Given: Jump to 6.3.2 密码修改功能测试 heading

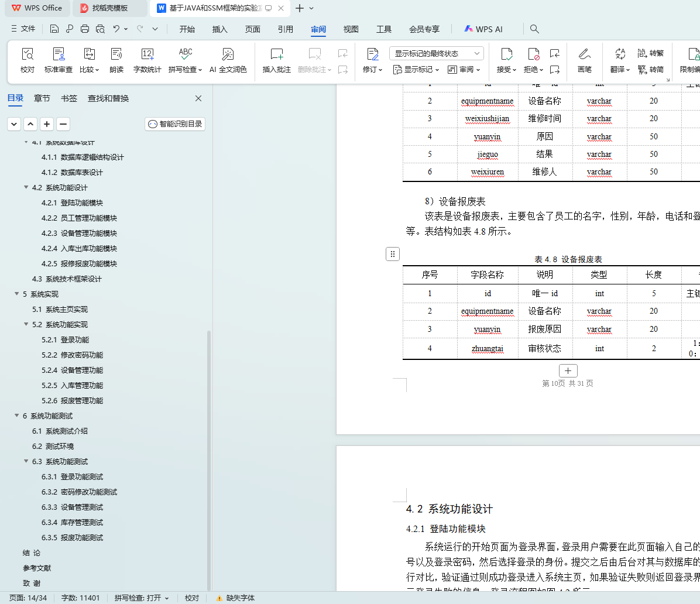Looking at the screenshot, I should [79, 492].
